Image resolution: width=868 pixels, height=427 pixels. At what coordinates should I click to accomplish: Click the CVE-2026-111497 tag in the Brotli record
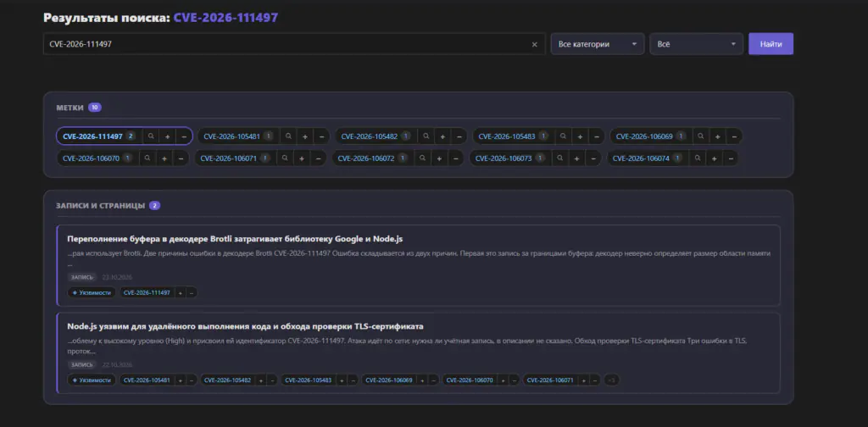coord(147,292)
